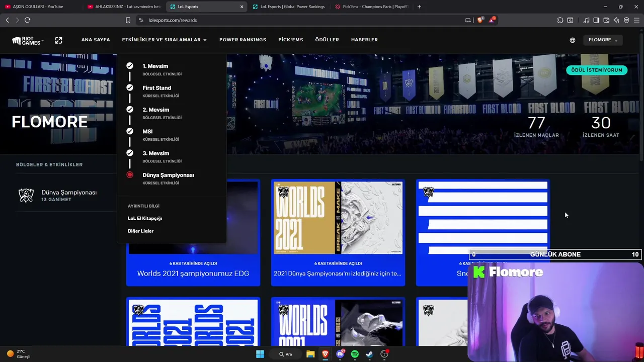Open the browser hamburger menu

(636, 20)
